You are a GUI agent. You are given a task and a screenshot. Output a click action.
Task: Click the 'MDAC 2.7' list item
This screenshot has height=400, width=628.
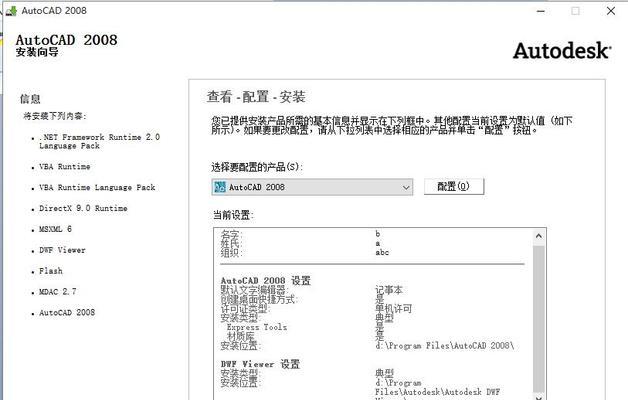[57, 292]
